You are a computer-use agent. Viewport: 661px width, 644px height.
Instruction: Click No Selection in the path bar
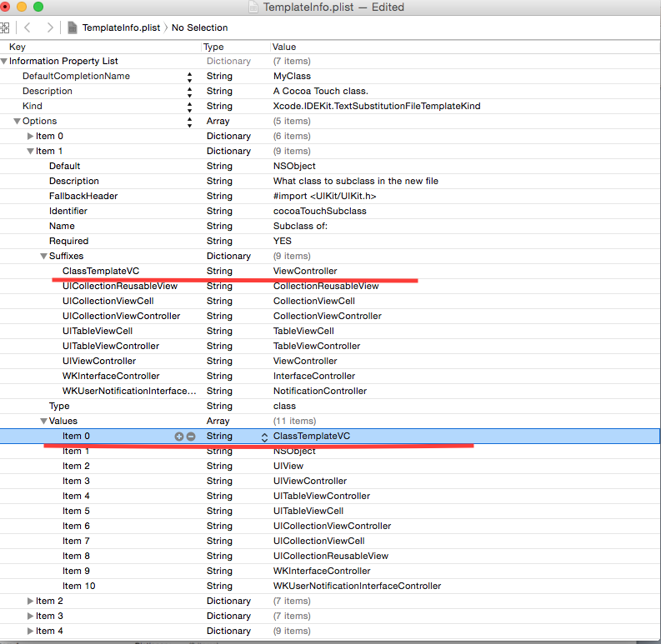[x=199, y=27]
